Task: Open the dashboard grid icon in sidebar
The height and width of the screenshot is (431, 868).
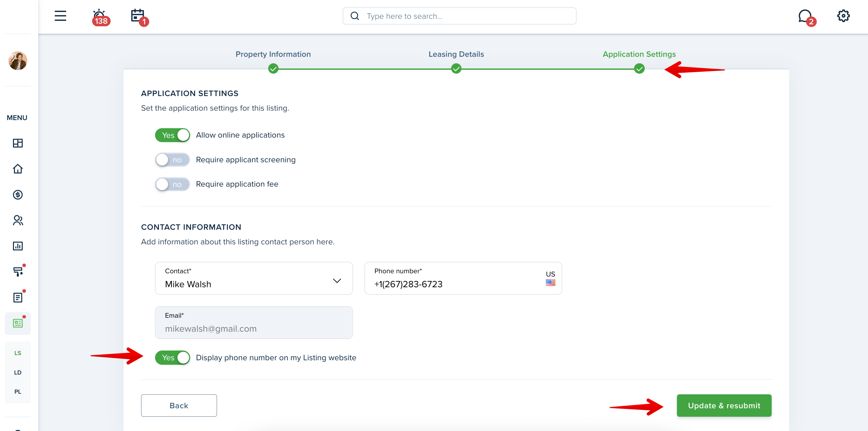Action: (18, 143)
